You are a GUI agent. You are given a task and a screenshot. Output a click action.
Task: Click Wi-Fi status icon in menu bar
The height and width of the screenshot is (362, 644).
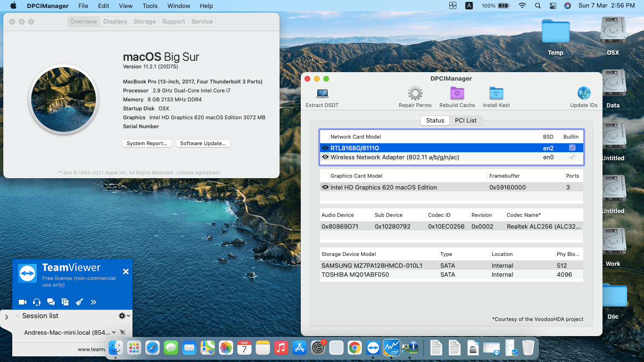522,6
